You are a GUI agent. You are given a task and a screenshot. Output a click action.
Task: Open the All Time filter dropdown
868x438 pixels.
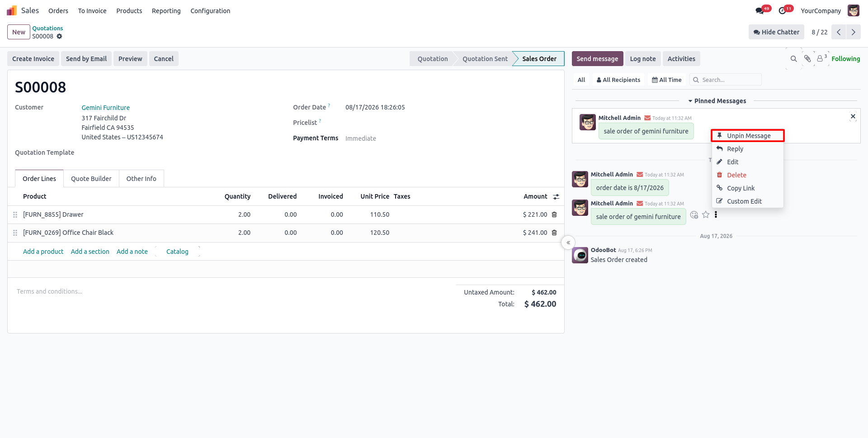[667, 80]
